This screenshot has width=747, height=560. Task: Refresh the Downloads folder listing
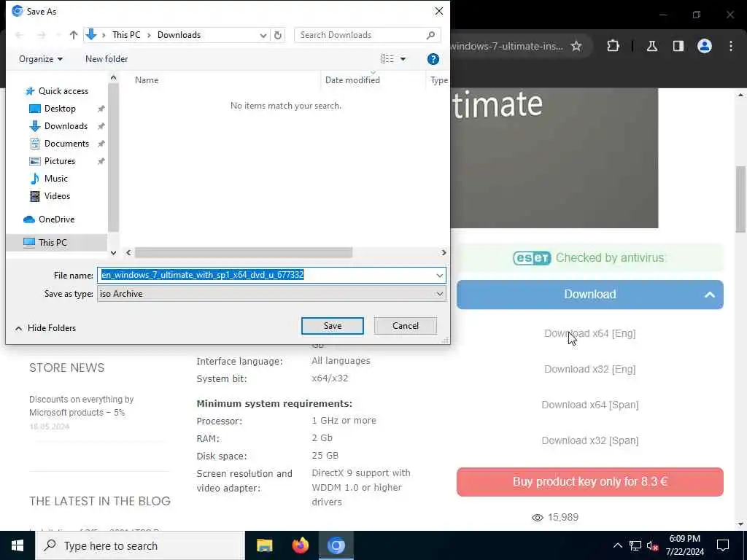click(x=278, y=35)
